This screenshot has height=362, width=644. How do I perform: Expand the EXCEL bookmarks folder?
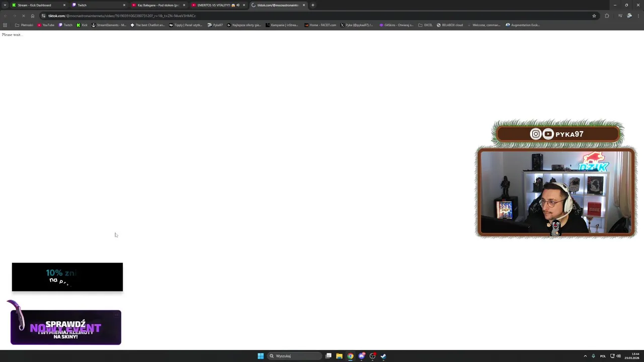[x=425, y=25]
